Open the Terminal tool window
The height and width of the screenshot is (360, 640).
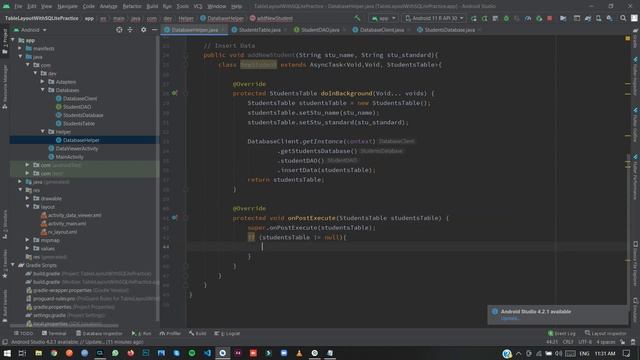pyautogui.click(x=54, y=333)
